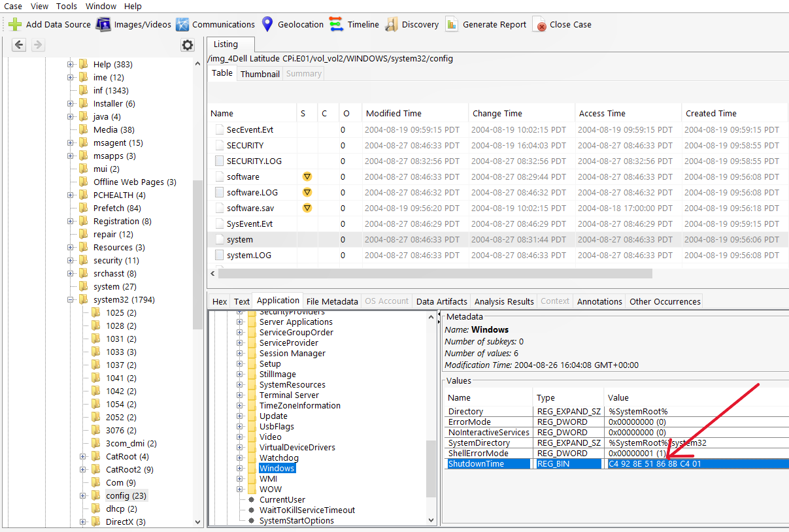Open the Communications toolbar icon

(x=182, y=25)
